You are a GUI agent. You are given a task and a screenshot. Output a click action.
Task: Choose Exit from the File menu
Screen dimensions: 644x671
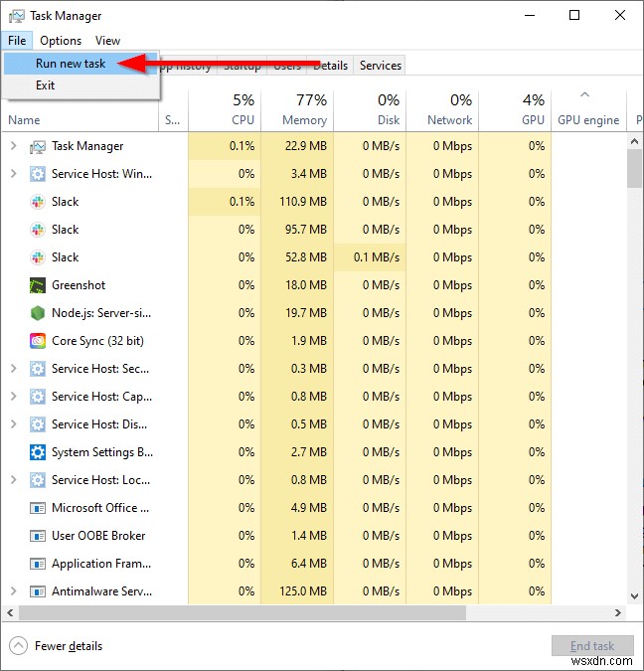point(80,85)
